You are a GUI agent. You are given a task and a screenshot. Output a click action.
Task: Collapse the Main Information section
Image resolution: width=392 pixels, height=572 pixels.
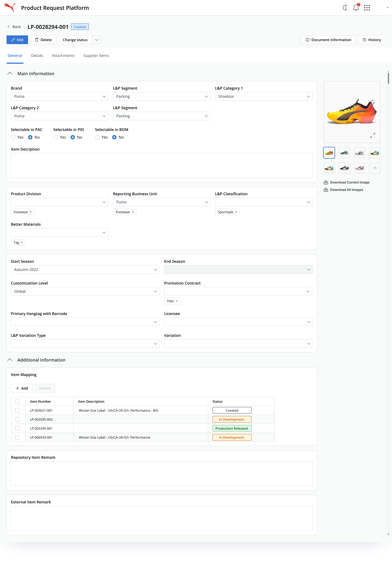click(10, 74)
